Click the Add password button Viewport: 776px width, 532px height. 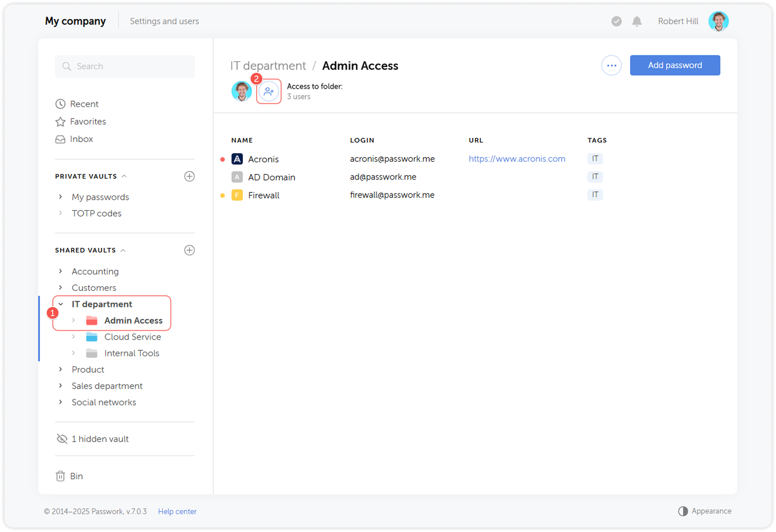675,65
